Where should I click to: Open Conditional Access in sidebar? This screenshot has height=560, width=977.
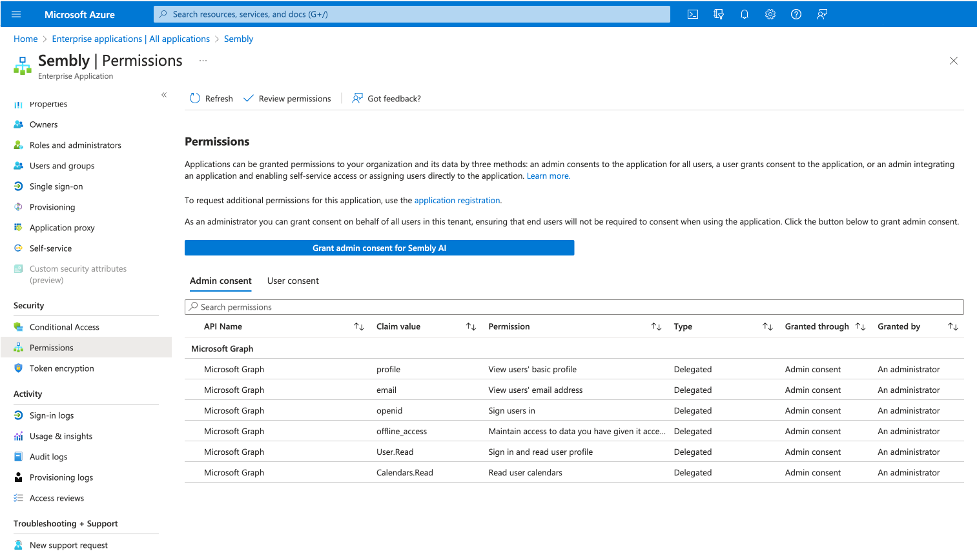click(64, 327)
